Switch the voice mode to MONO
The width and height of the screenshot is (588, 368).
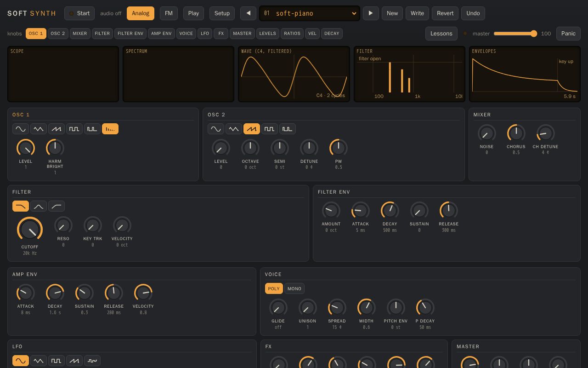point(294,289)
